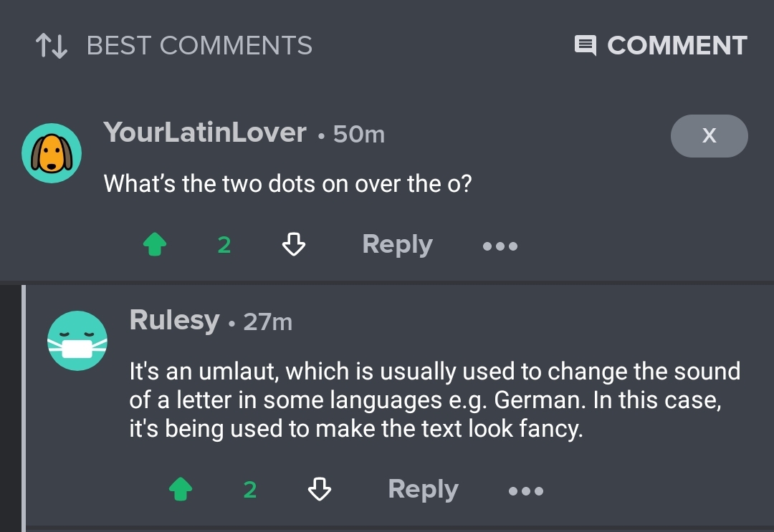Open the YourLatinLover username profile
774x532 pixels.
click(x=205, y=132)
